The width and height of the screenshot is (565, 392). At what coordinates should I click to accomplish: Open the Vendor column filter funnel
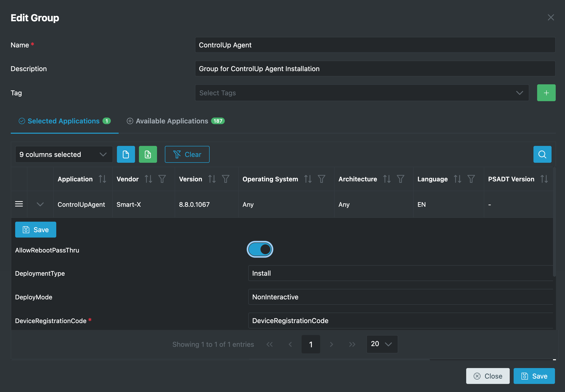pos(162,179)
